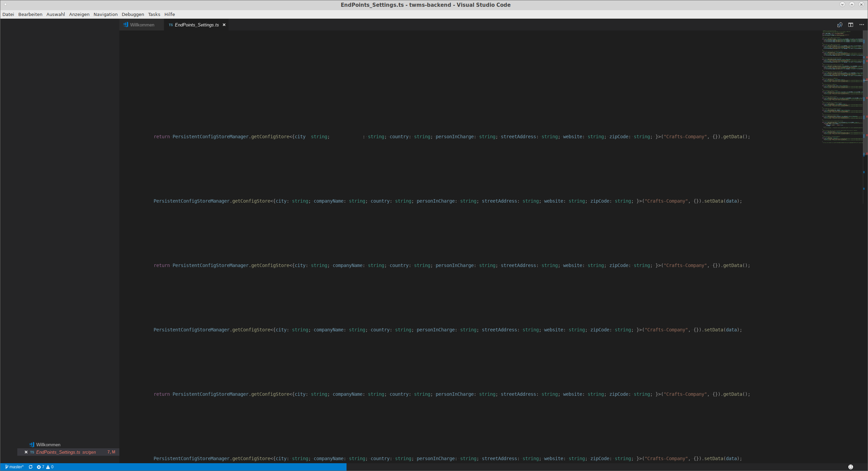Image resolution: width=868 pixels, height=471 pixels.
Task: Click the git sync icon in status bar
Action: (x=31, y=467)
